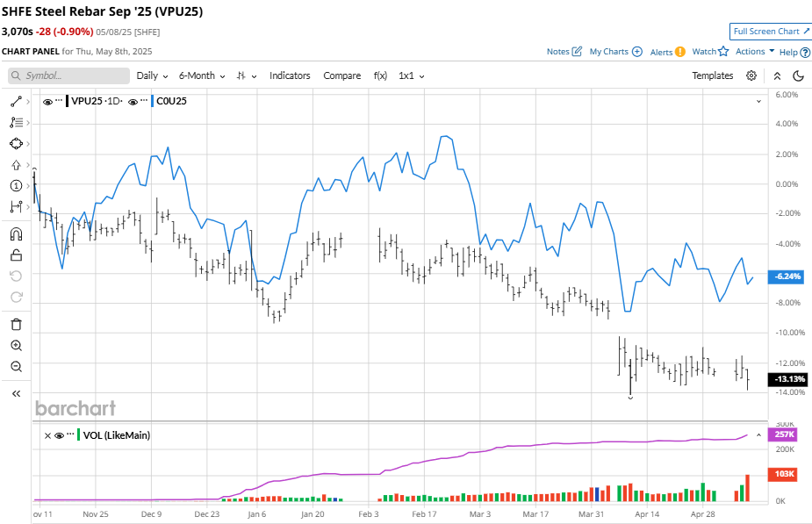Toggle dark mode moon icon
Viewport: 812px width, 524px height.
[799, 76]
